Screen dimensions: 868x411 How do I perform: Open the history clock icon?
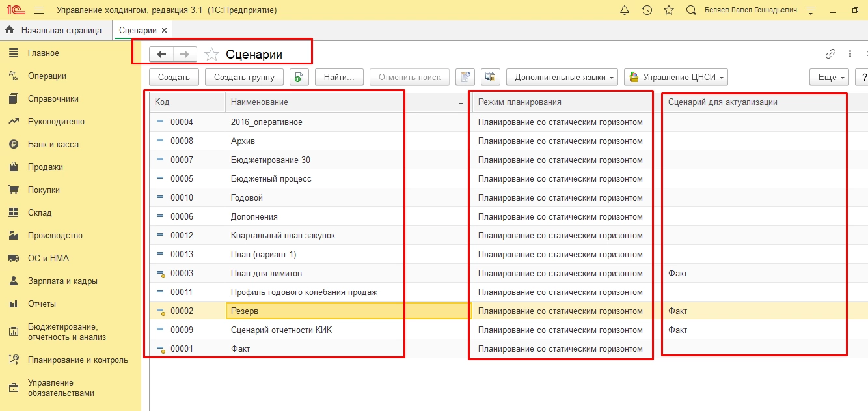point(647,10)
